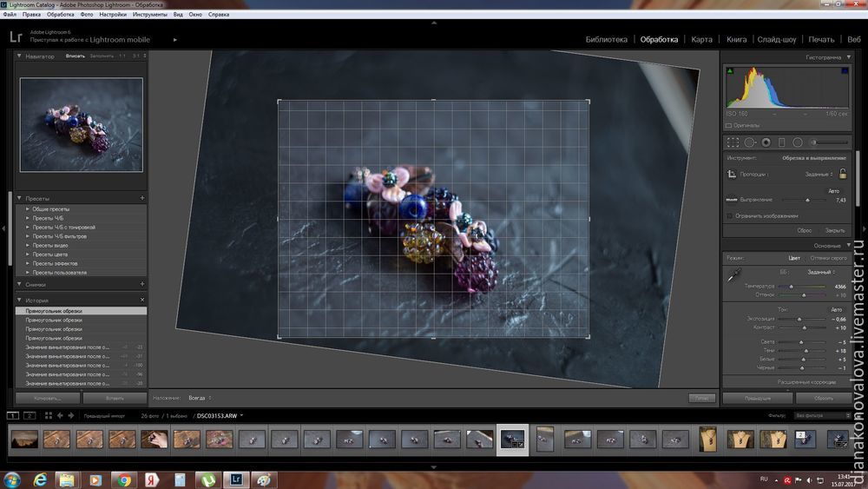
Task: Open the "Наложение: Всегда" overlay dropdown
Action: (x=199, y=398)
